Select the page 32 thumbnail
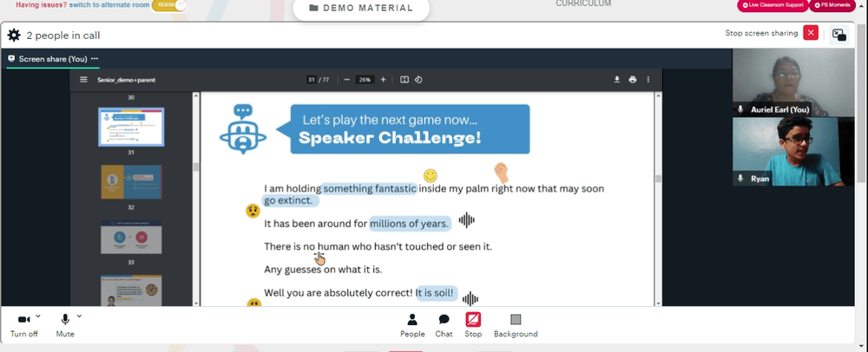The height and width of the screenshot is (352, 868). (x=131, y=182)
